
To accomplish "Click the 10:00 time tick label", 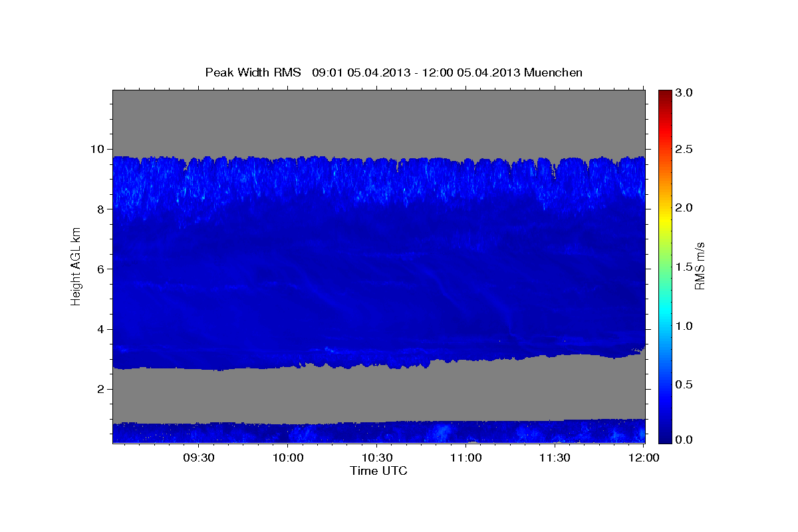I will [288, 458].
